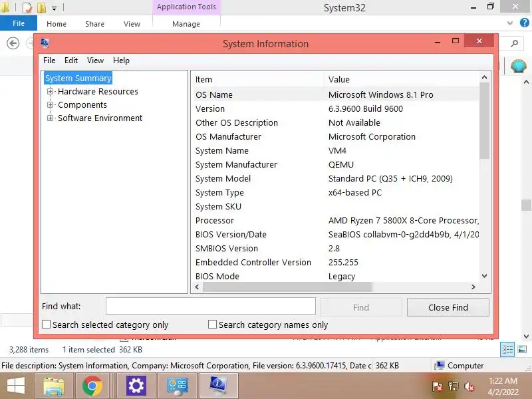Expand the Hardware Resources node

click(x=51, y=91)
